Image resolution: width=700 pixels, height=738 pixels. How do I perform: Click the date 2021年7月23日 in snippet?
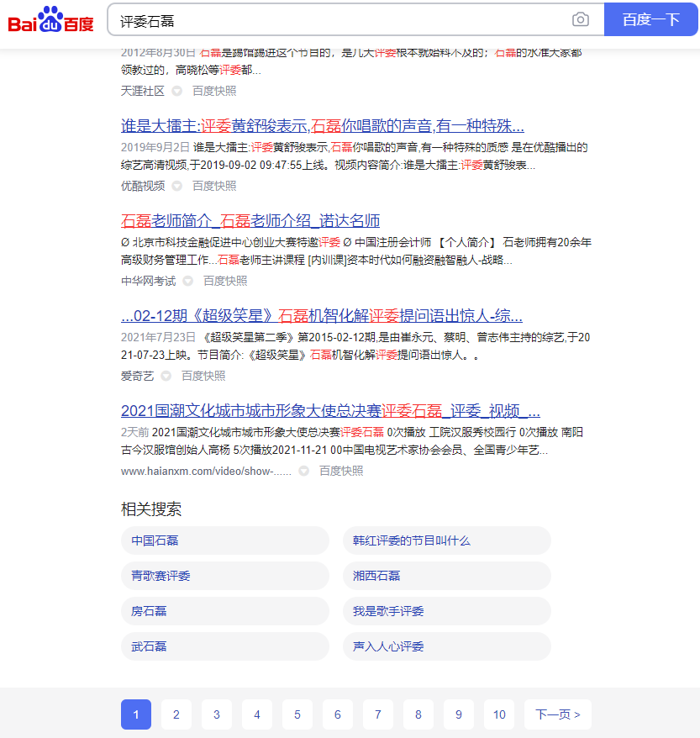click(x=158, y=337)
